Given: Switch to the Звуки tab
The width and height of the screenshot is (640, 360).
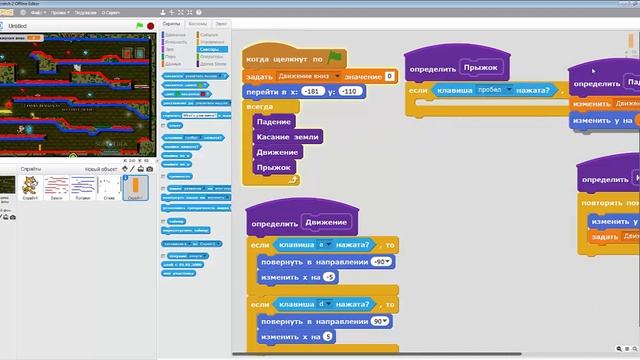Looking at the screenshot, I should pos(221,24).
